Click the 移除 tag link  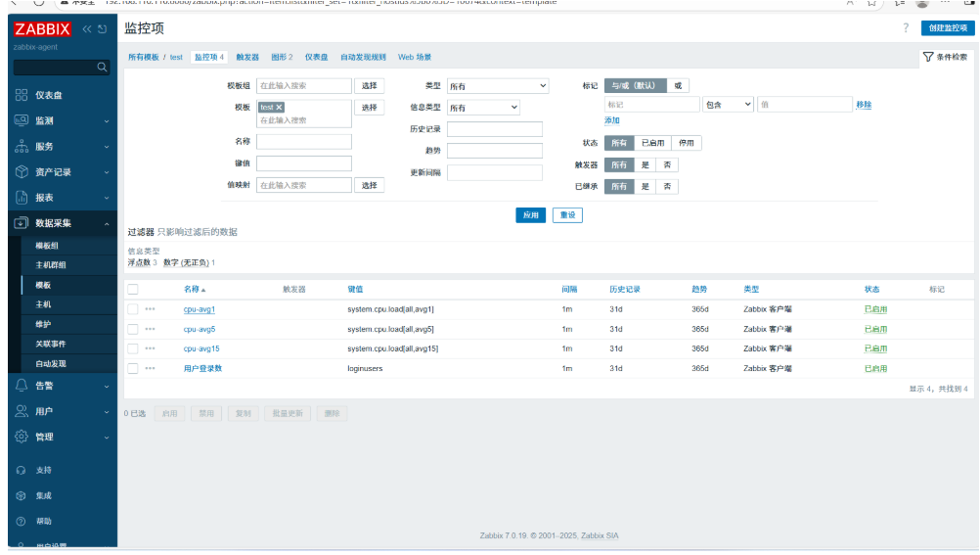pos(864,105)
